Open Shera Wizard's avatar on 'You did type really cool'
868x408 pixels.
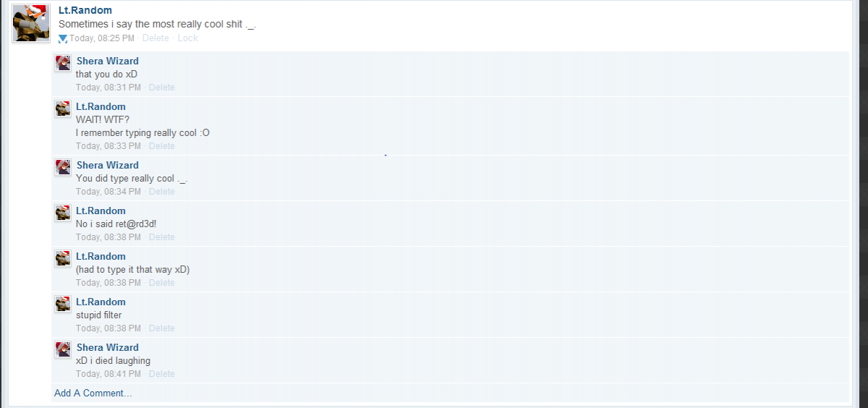[x=63, y=167]
